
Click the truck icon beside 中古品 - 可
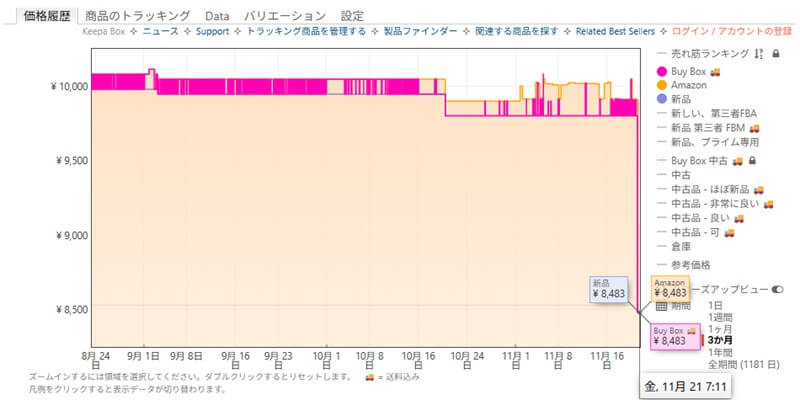click(730, 232)
